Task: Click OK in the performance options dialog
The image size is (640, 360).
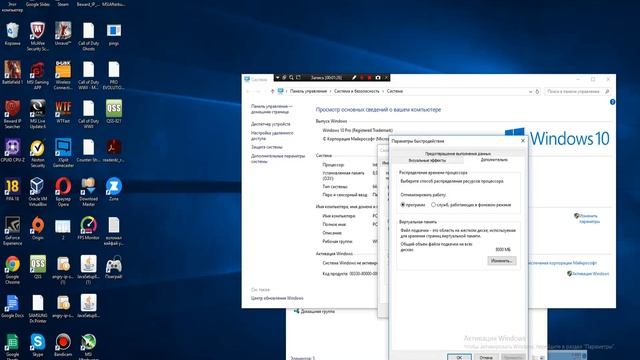Action: (459, 357)
